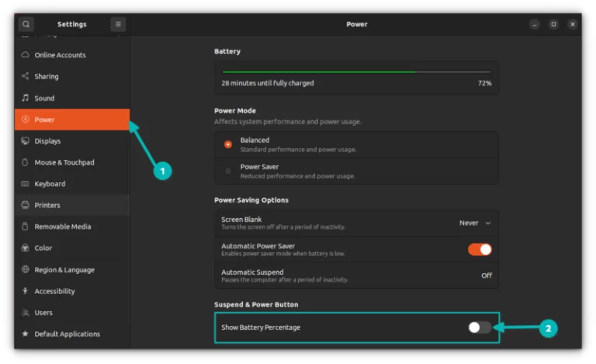
Task: Open Users settings label
Action: coord(43,313)
